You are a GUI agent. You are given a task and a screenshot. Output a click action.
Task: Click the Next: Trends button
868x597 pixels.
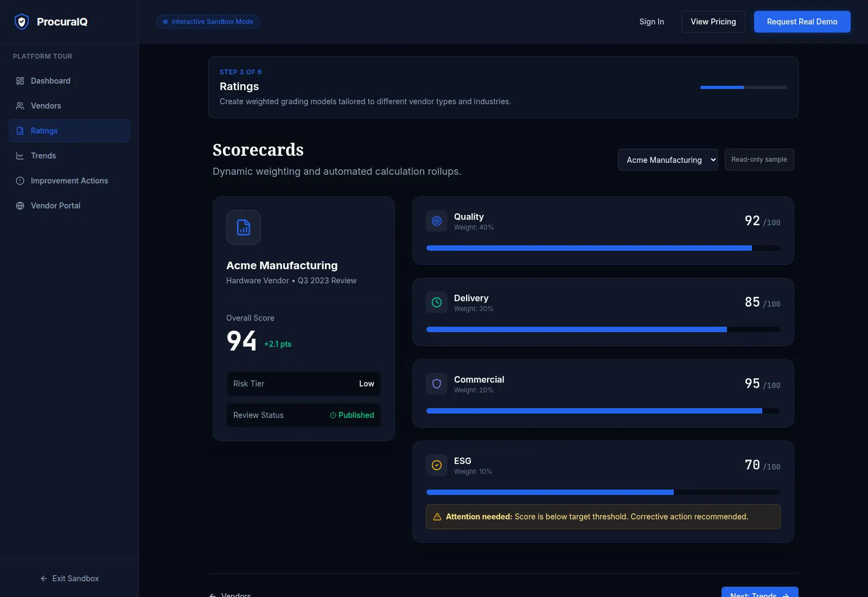[x=759, y=592]
